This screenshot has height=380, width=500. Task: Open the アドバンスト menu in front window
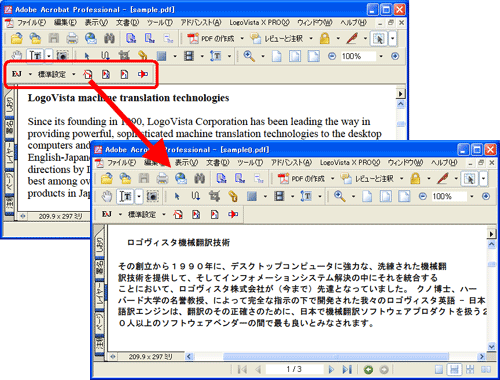click(291, 163)
